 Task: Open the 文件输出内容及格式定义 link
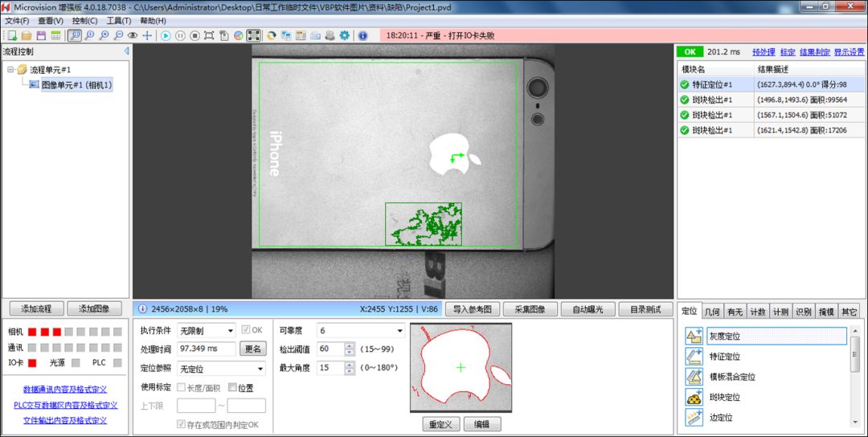(65, 420)
